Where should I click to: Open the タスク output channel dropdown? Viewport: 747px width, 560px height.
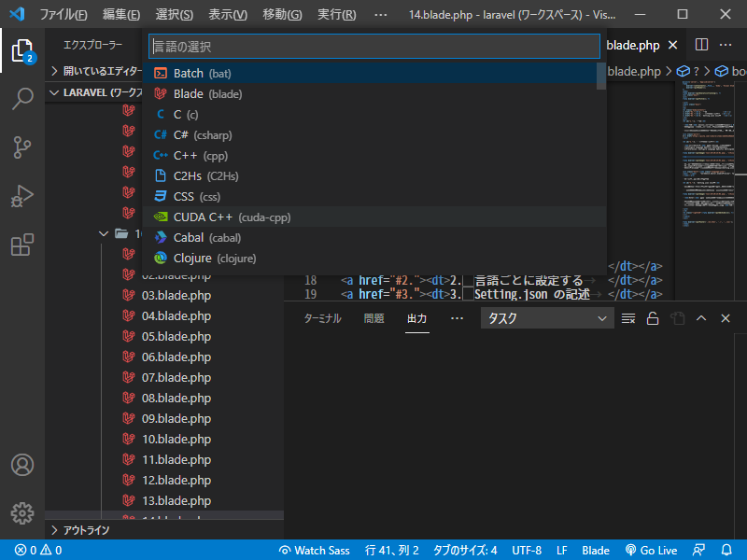[x=547, y=318]
